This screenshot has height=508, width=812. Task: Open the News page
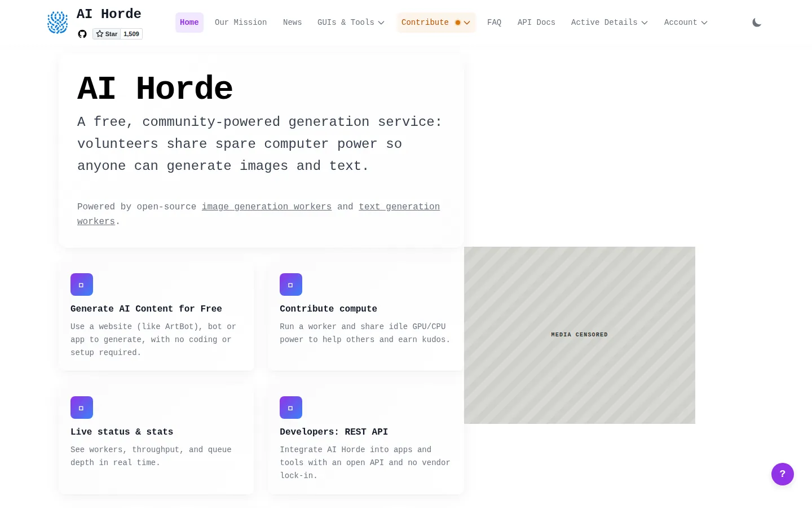coord(292,23)
